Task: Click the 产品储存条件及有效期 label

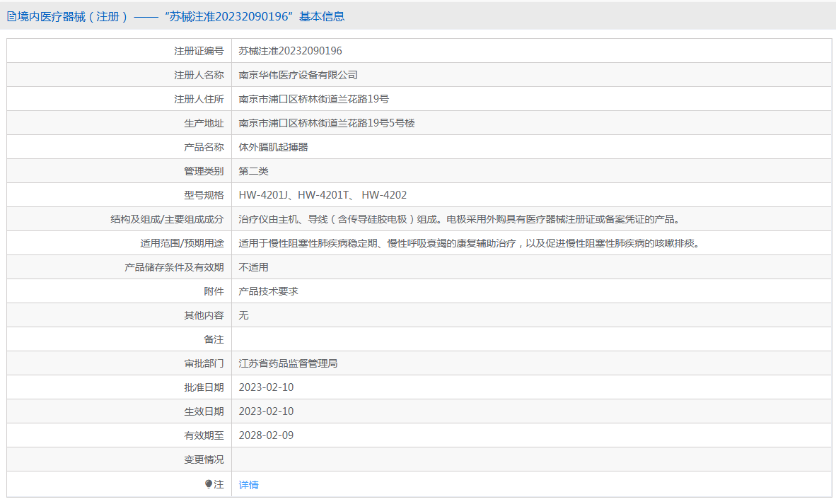Action: 175,267
